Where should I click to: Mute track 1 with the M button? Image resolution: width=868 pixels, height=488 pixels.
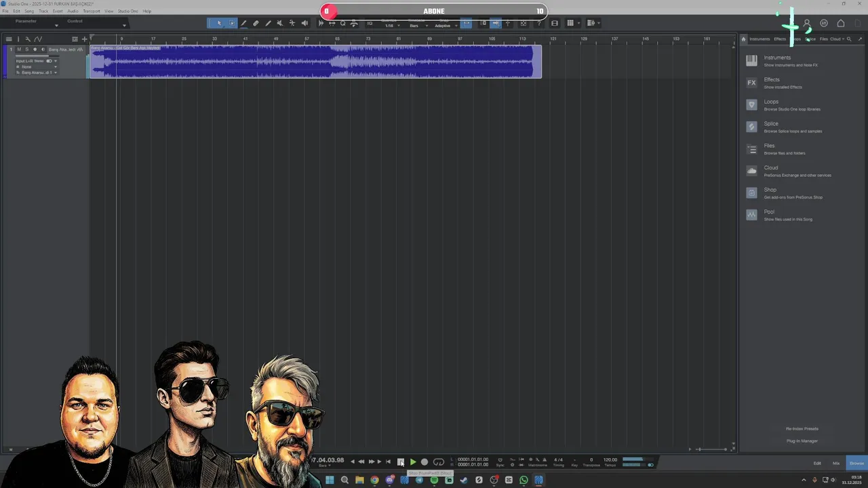[x=19, y=49]
